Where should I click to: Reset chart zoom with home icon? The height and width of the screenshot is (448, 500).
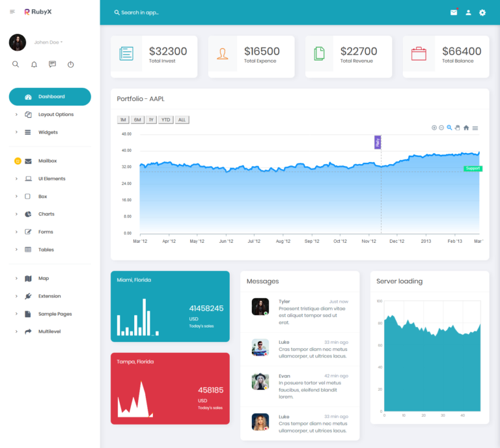click(466, 128)
